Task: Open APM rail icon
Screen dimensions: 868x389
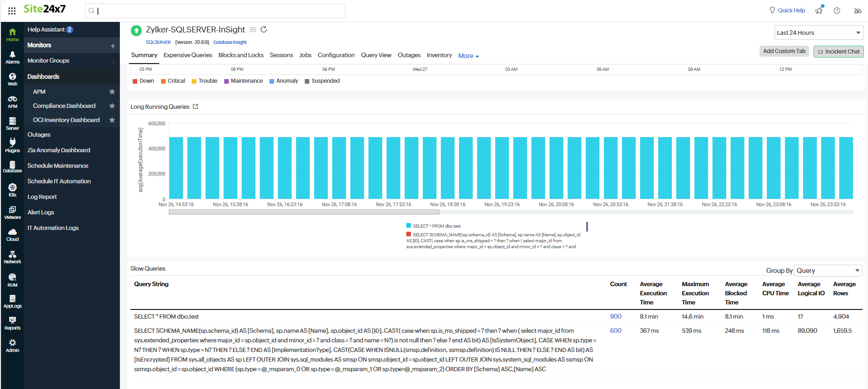Action: 12,101
